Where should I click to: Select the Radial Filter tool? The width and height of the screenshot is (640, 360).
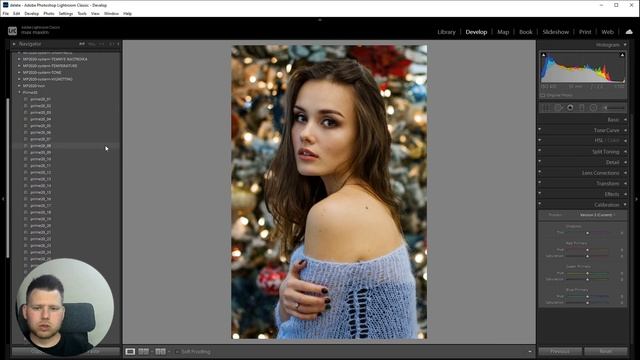point(593,108)
